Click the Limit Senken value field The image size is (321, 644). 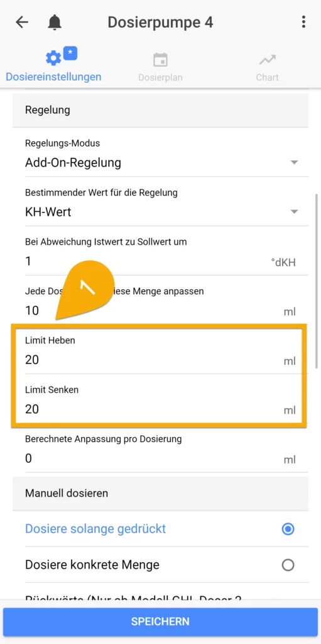click(x=161, y=409)
